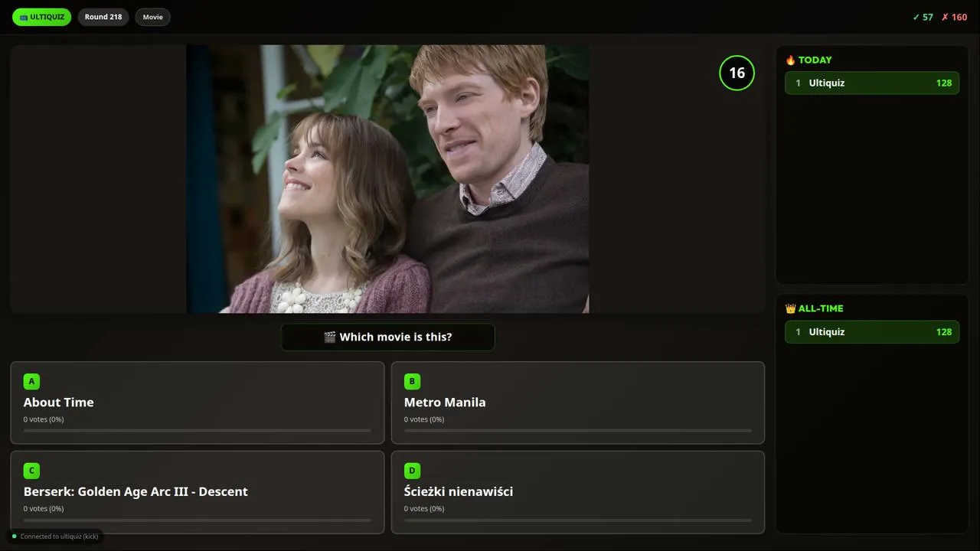Screen dimensions: 980x551
Task: Click the 'Connected to ultiquiz (kick)' status
Action: [x=60, y=536]
